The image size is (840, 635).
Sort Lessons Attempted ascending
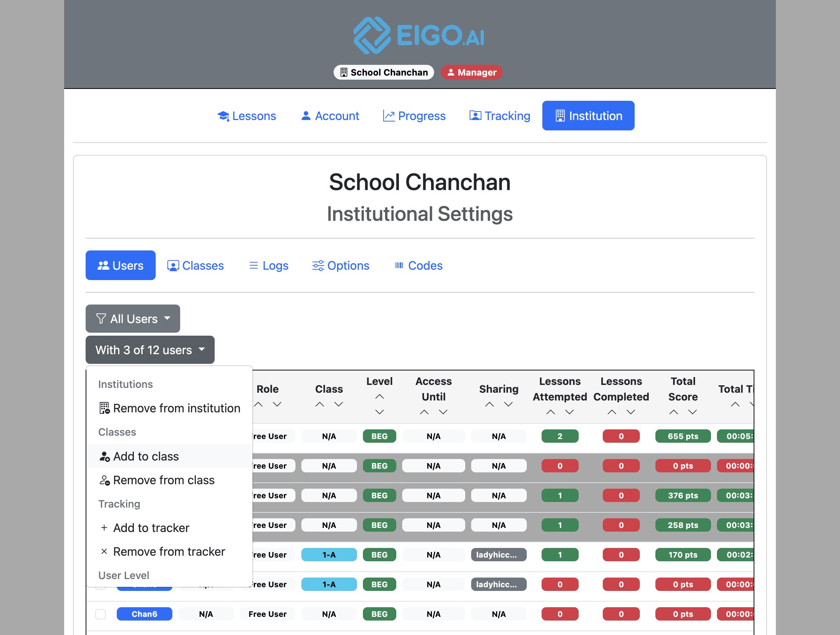(550, 412)
